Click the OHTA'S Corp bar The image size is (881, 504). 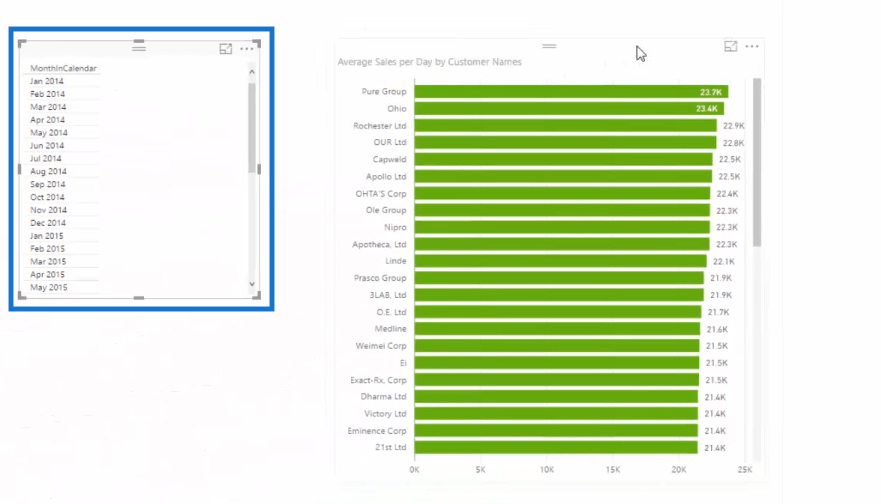click(x=562, y=193)
